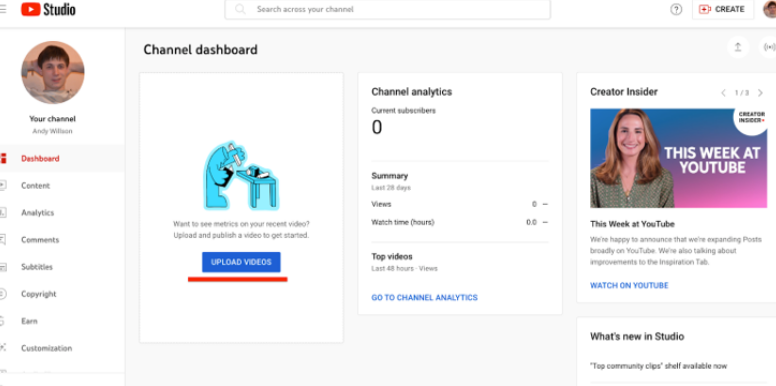Viewport: 776px width, 386px height.
Task: Click the YouTube Studio logo
Action: pos(48,9)
